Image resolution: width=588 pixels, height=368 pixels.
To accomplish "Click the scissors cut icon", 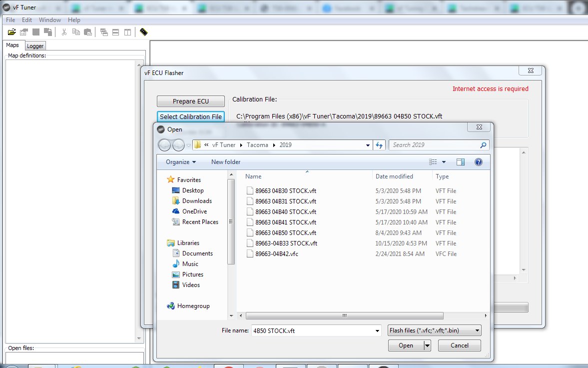I will (64, 32).
